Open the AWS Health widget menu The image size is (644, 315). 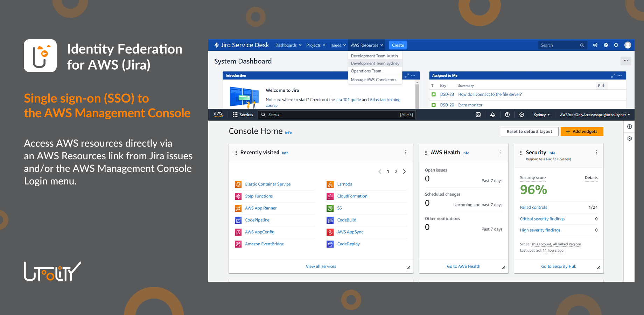coord(501,153)
